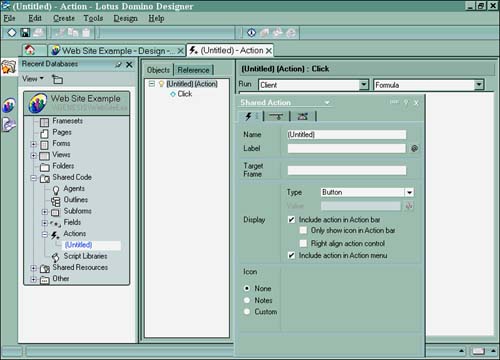Select the (Untitled) action in the tree
The height and width of the screenshot is (360, 500).
(79, 245)
